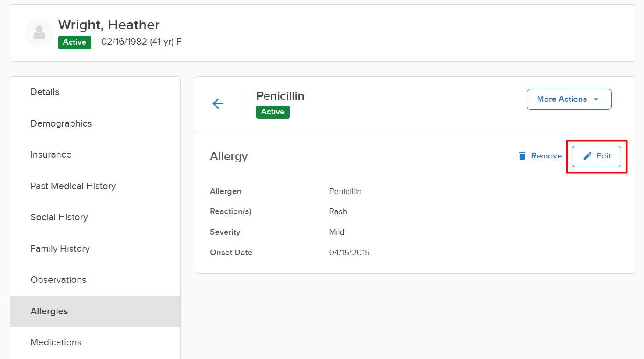Click the trash icon beside Remove
The image size is (644, 359).
tap(522, 156)
